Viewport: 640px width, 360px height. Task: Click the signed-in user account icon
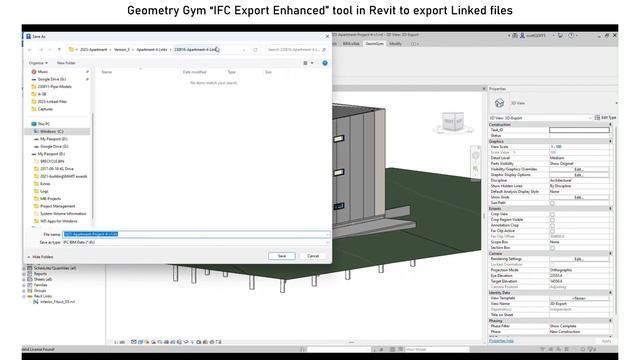[522, 36]
